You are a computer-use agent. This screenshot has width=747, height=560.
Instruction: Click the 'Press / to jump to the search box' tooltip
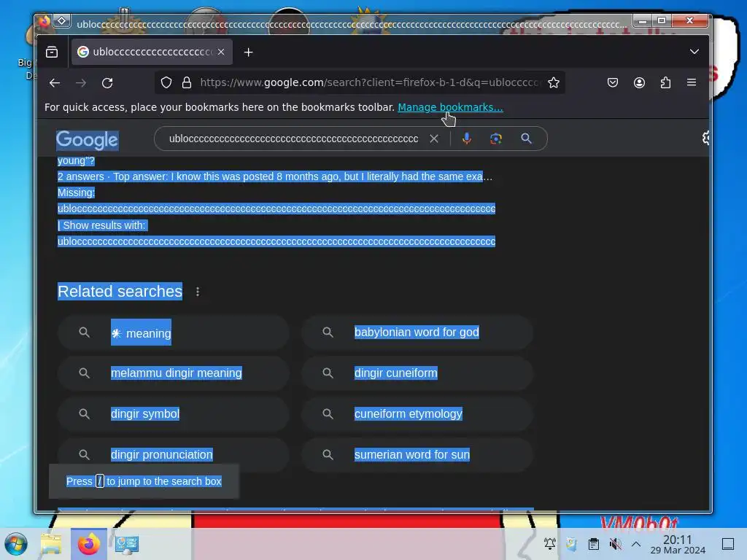(x=144, y=481)
